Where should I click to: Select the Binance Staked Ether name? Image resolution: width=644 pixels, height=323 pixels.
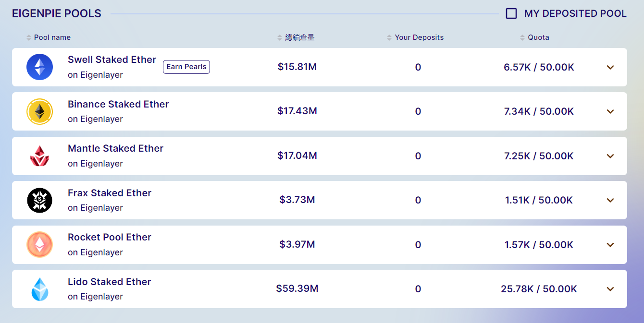click(118, 104)
